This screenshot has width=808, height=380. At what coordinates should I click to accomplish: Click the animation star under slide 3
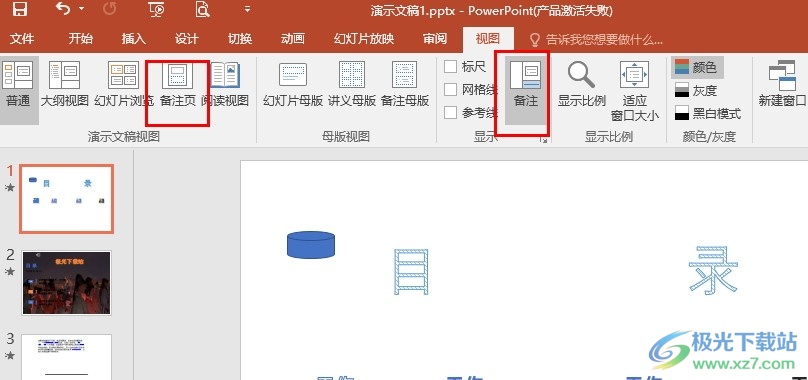point(10,355)
